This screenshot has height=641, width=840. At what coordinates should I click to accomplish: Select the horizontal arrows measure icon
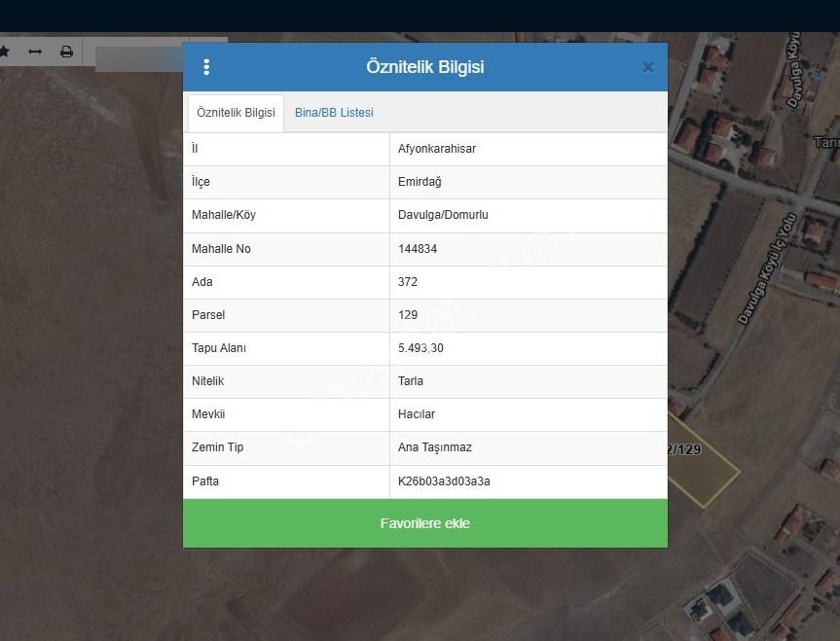(x=35, y=52)
